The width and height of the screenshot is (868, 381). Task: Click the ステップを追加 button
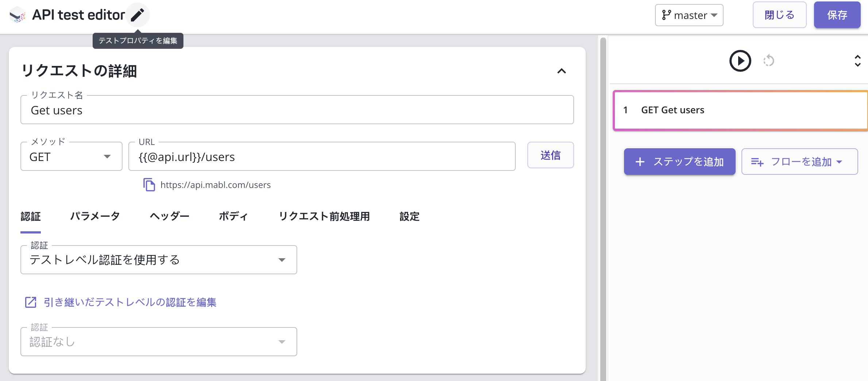click(679, 161)
